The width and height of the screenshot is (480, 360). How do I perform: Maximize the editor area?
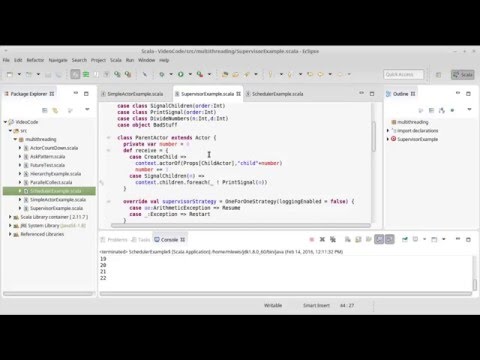pyautogui.click(x=372, y=94)
